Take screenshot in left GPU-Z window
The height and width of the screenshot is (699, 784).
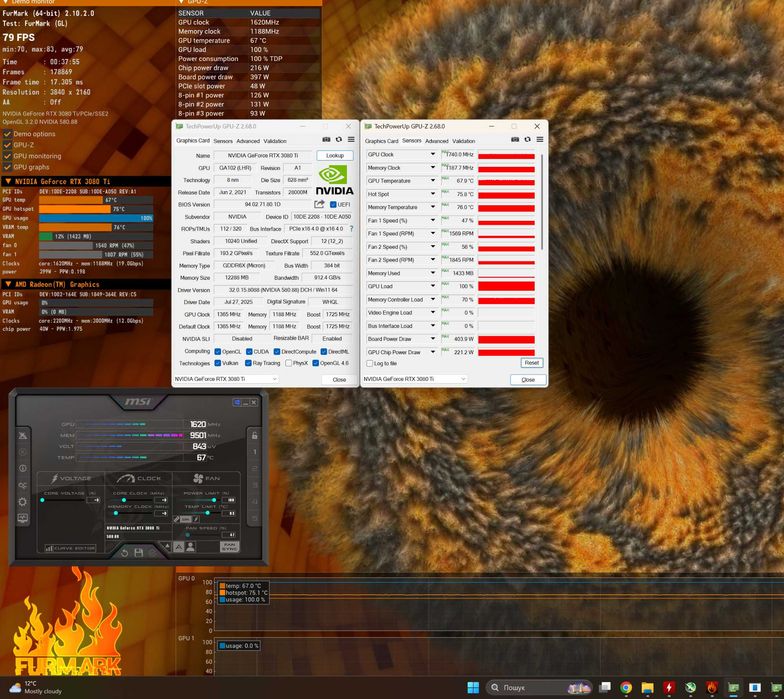point(326,140)
